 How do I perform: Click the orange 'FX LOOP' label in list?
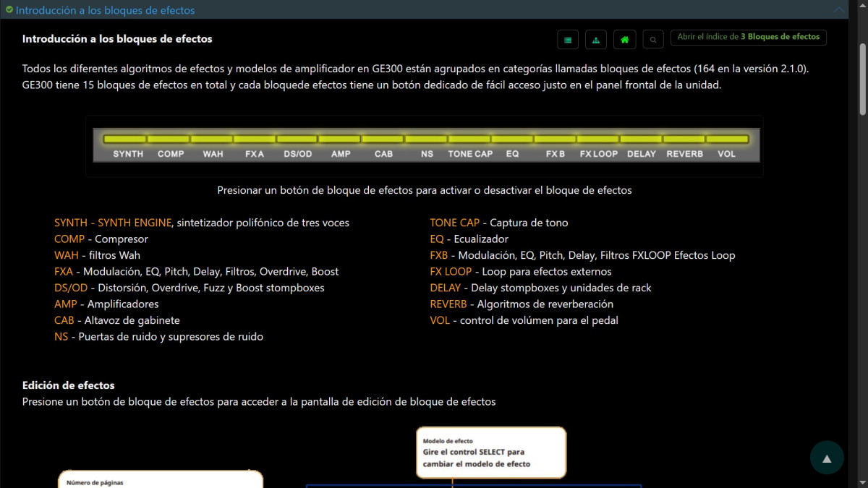point(451,272)
